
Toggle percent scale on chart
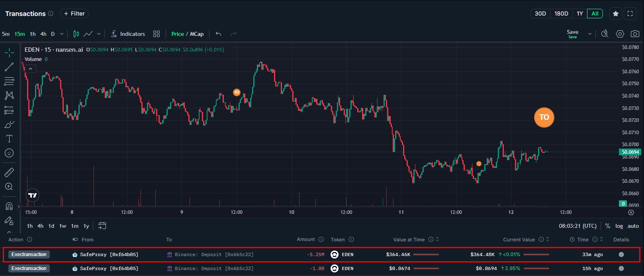point(607,226)
